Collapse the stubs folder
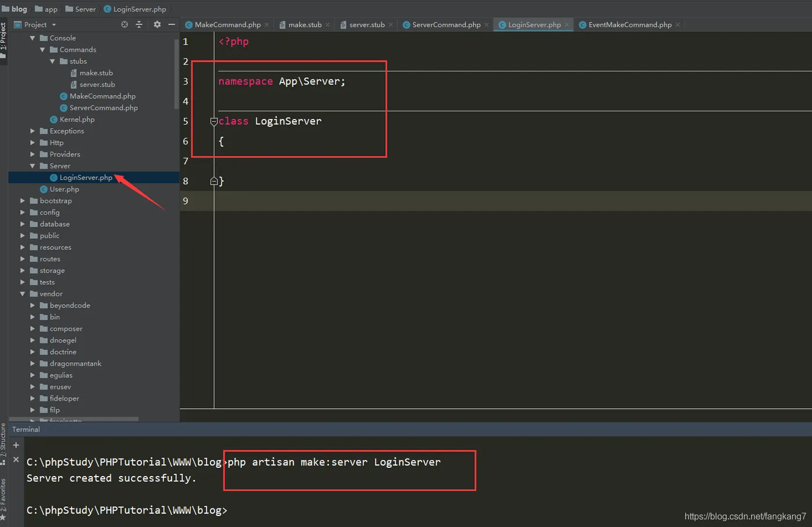 pos(52,61)
